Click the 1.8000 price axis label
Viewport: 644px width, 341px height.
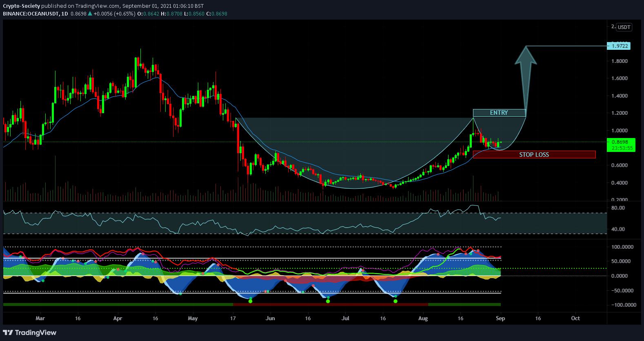click(619, 61)
